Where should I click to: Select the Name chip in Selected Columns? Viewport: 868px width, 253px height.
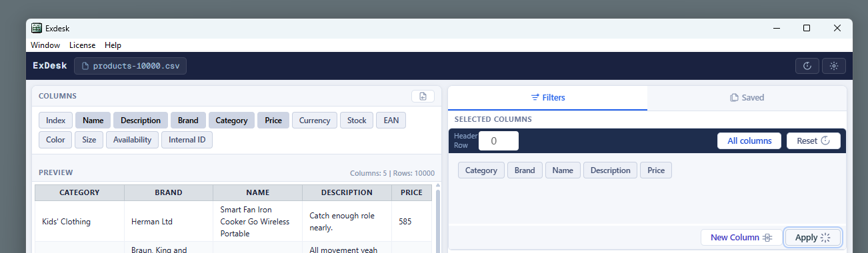(563, 170)
